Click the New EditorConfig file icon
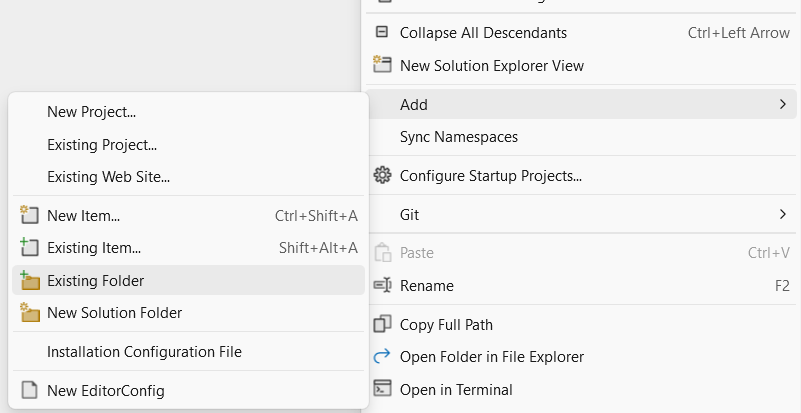The height and width of the screenshot is (413, 801). click(29, 390)
